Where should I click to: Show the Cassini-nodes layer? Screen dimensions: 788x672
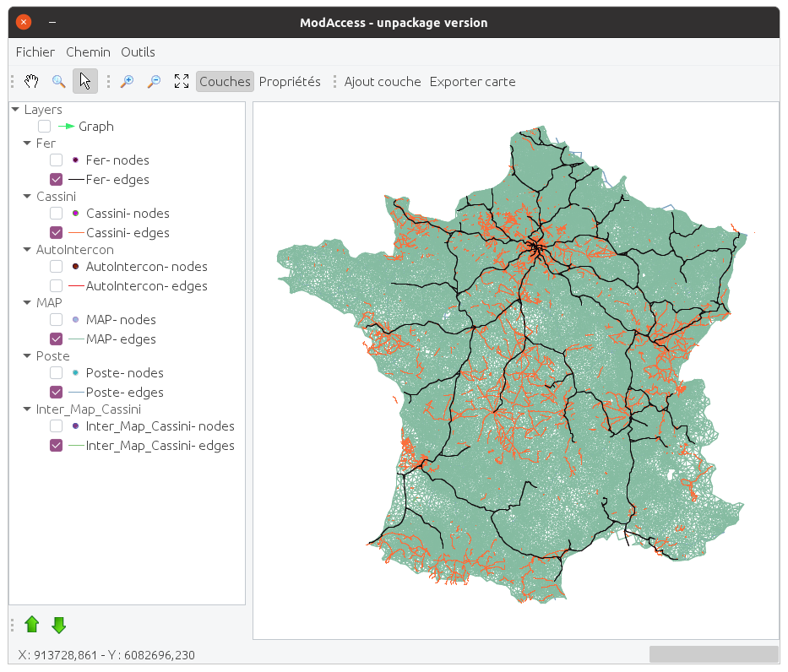[x=56, y=213]
